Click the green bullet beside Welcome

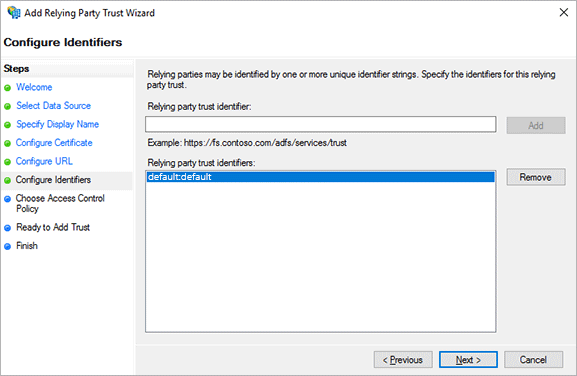click(7, 88)
